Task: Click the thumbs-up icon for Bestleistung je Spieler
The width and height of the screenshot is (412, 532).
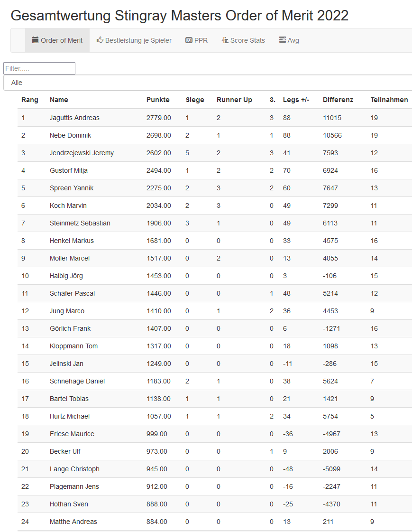Action: pos(100,40)
